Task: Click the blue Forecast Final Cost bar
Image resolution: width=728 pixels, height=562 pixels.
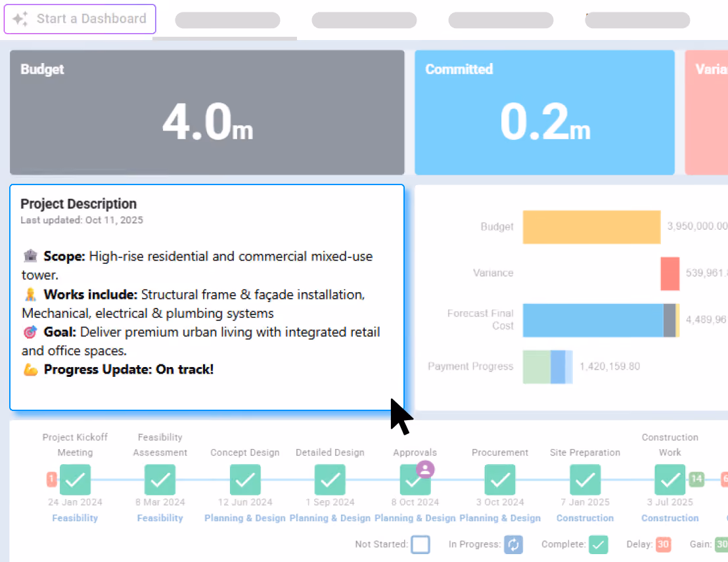Action: pos(593,320)
